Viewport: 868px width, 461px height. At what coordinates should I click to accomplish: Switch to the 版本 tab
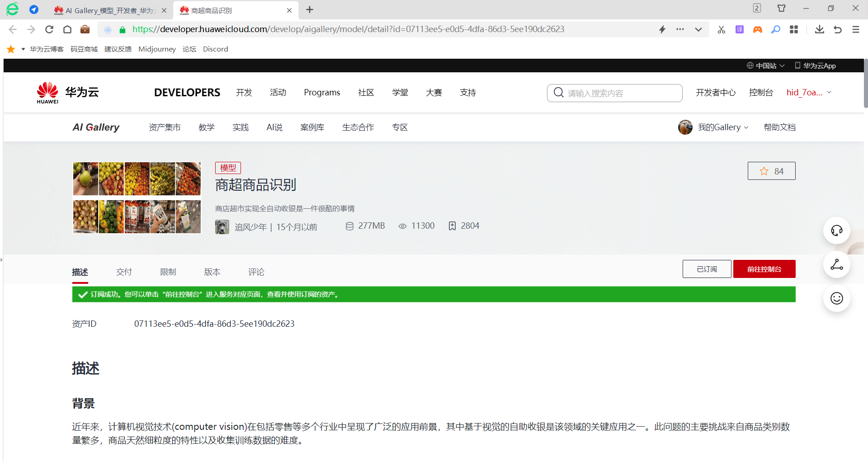coord(212,272)
